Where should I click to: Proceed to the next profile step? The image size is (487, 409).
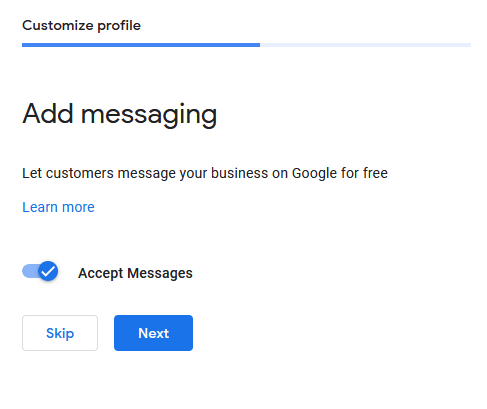[153, 333]
